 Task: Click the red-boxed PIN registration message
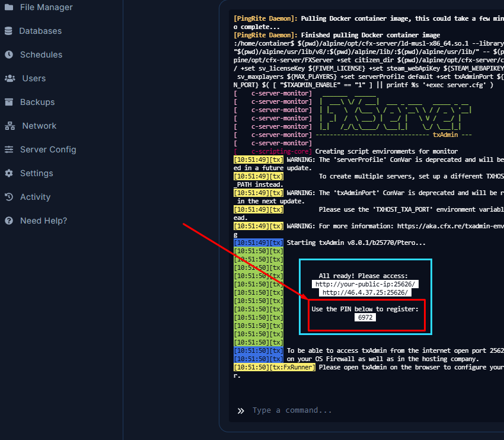tap(365, 308)
